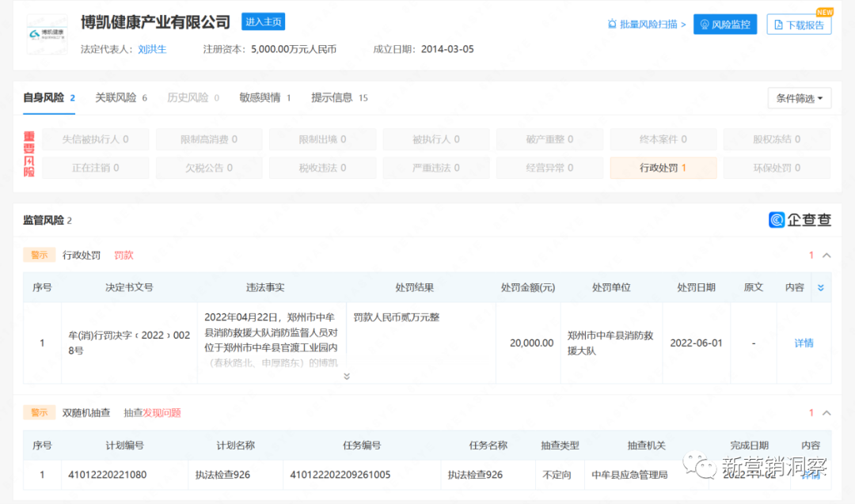The height and width of the screenshot is (504, 855).
Task: Click the 完成日期 column header
Action: [x=749, y=445]
